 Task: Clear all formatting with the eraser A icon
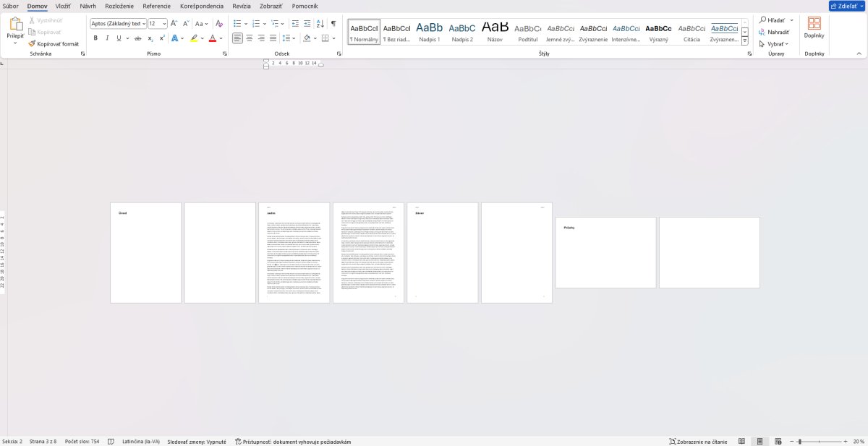tap(219, 23)
